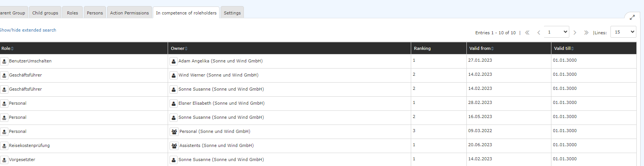
Task: Go to last page with double arrow
Action: 586,33
